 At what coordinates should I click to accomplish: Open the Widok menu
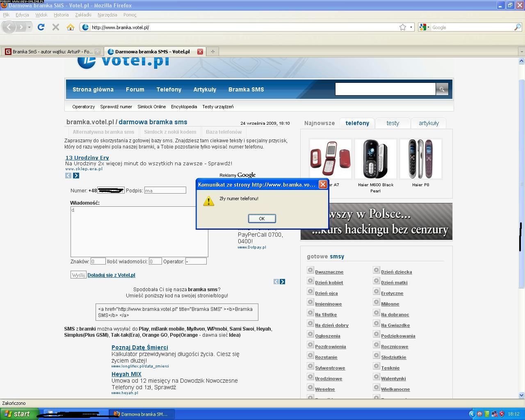coord(41,15)
